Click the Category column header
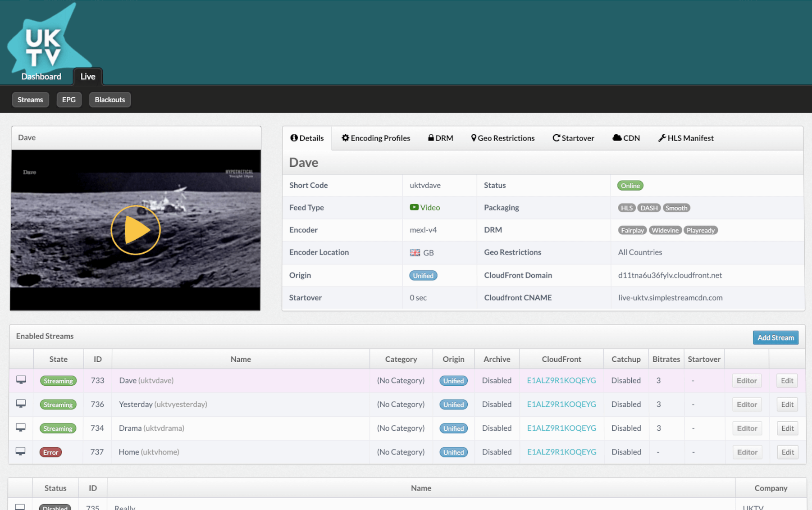Image resolution: width=812 pixels, height=510 pixels. pos(401,359)
